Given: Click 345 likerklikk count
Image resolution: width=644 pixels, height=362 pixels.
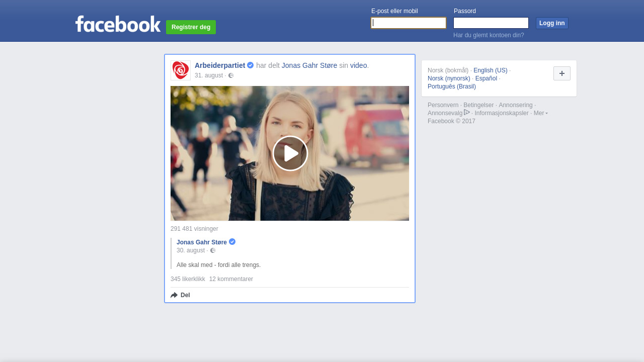Looking at the screenshot, I should click(x=188, y=279).
